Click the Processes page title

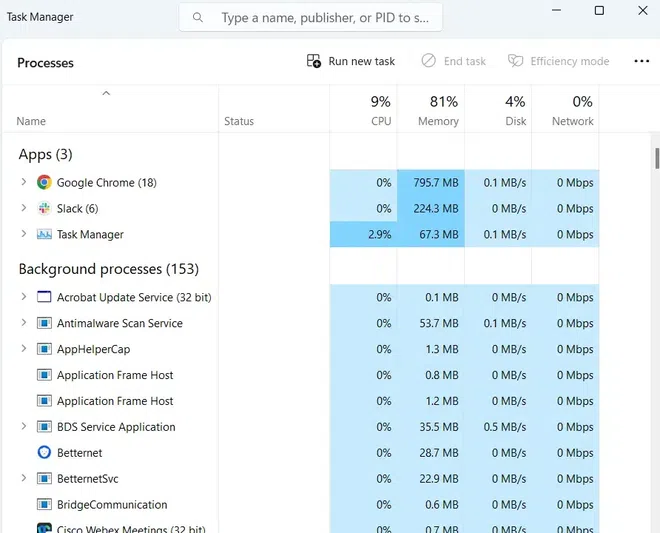[45, 63]
